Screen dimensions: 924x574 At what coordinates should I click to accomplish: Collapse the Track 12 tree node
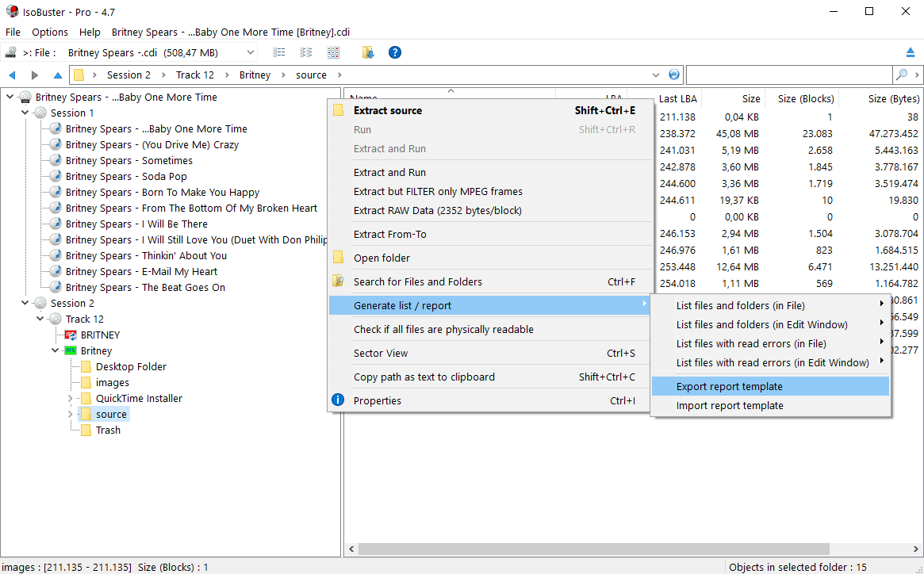click(40, 319)
